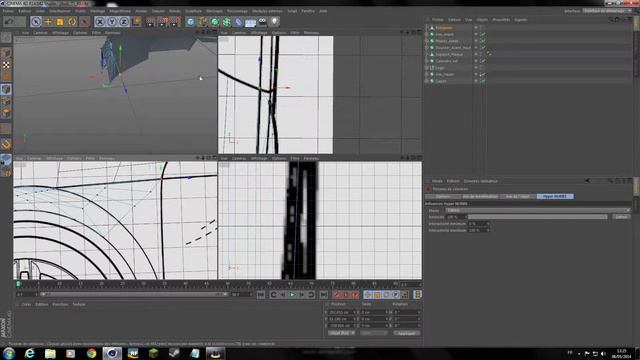Click the Play forward button
Viewport: 640px width, 360px height.
point(292,295)
